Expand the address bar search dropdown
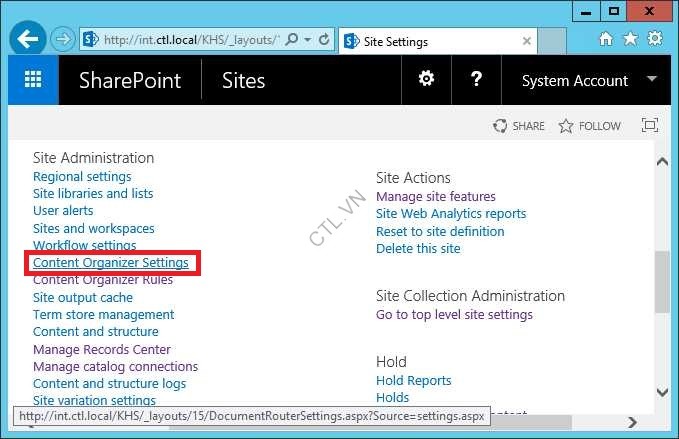This screenshot has height=439, width=679. click(307, 40)
